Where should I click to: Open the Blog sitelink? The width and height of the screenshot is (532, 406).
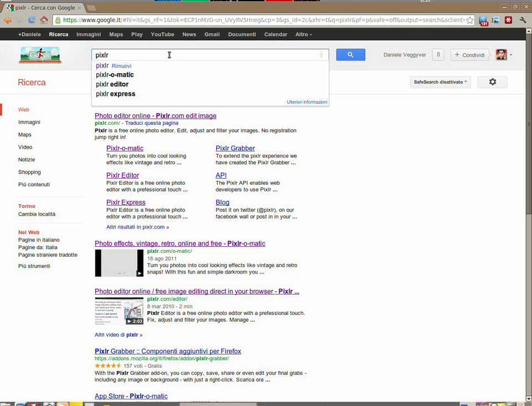(222, 202)
